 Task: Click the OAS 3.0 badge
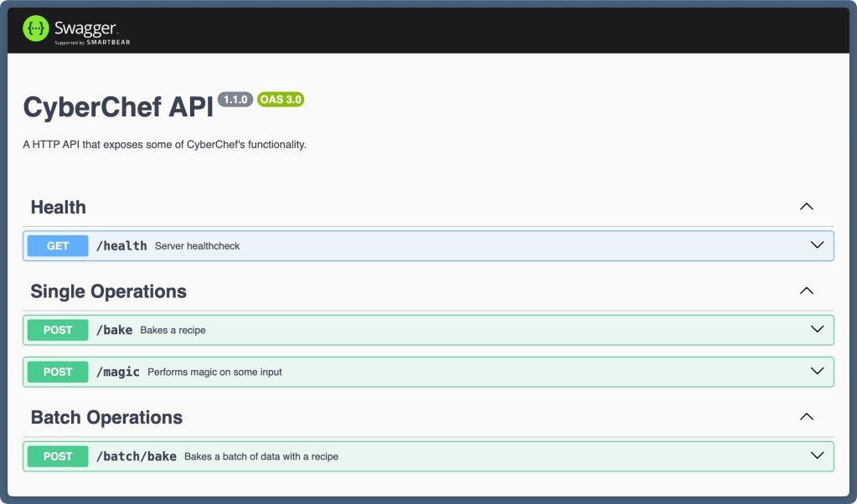coord(280,100)
